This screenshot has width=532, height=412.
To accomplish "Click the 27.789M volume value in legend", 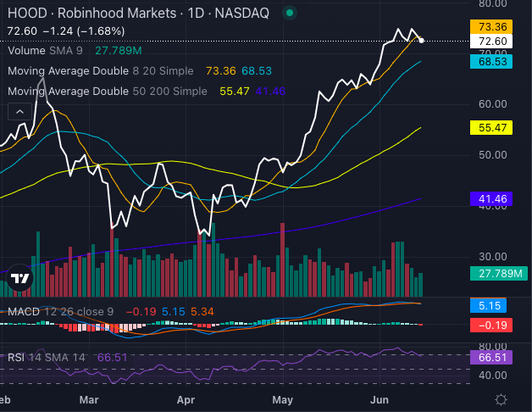I will click(119, 51).
